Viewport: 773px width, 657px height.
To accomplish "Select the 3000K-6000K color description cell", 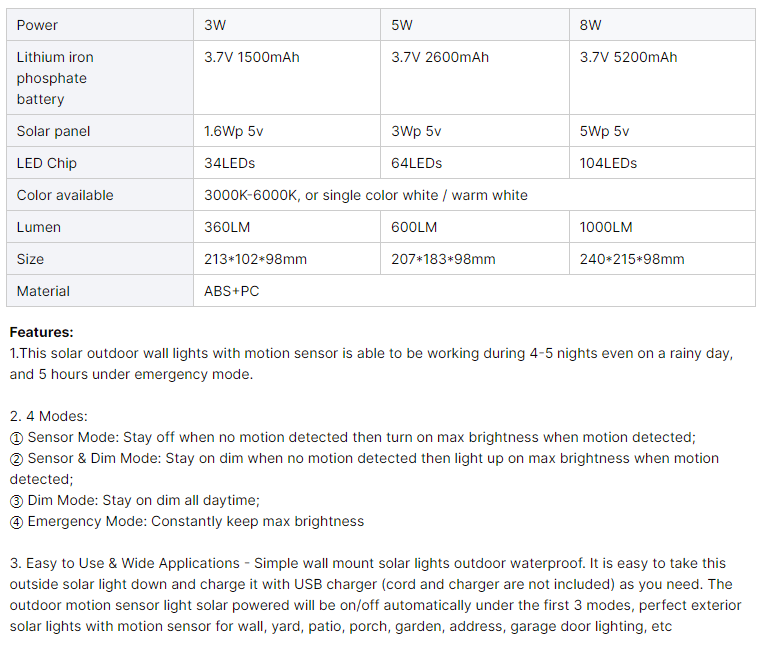I will [474, 195].
